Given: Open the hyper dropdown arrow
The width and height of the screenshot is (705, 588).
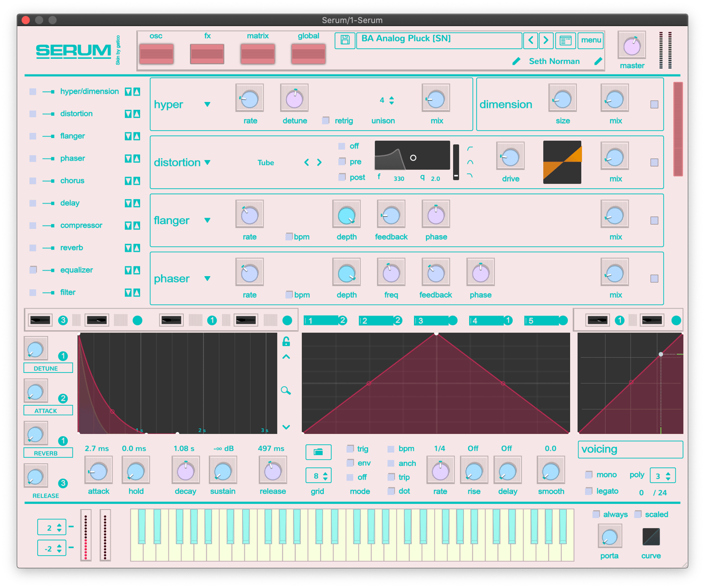Looking at the screenshot, I should 207,104.
